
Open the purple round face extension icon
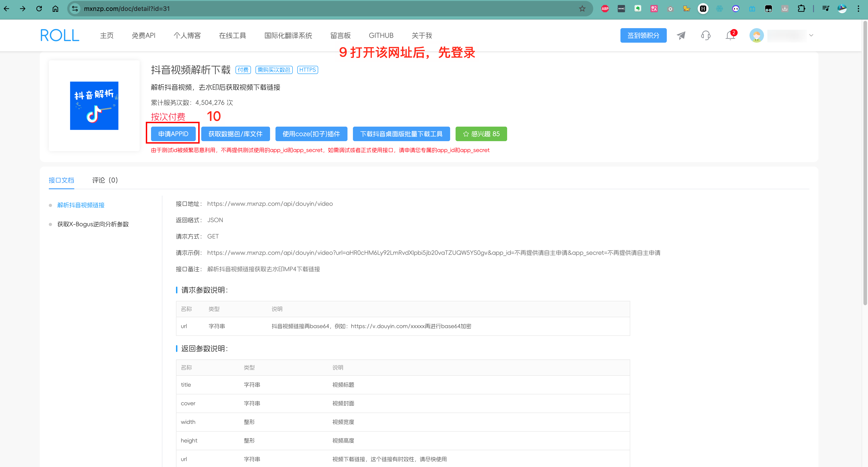pyautogui.click(x=736, y=9)
